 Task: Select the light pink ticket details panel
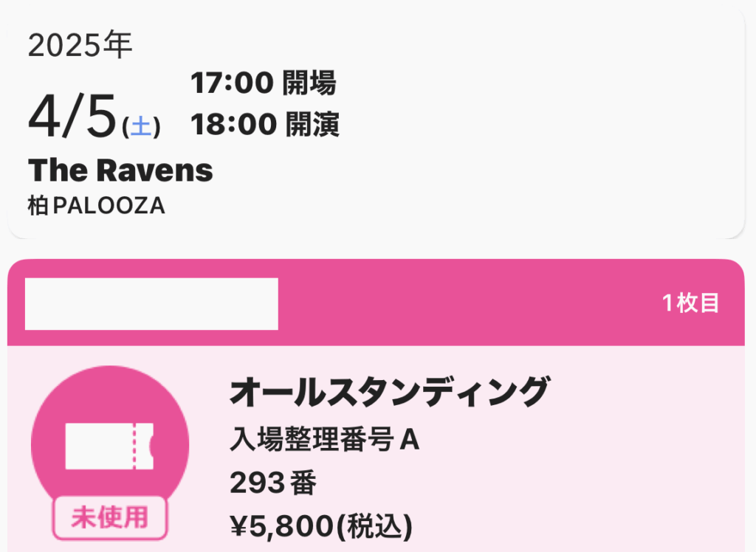click(376, 449)
